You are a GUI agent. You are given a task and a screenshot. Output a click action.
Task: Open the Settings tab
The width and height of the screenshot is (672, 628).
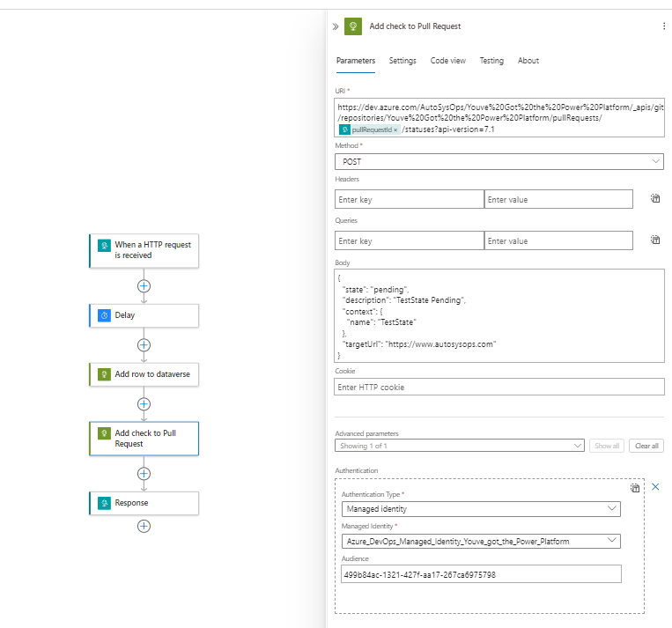click(402, 61)
